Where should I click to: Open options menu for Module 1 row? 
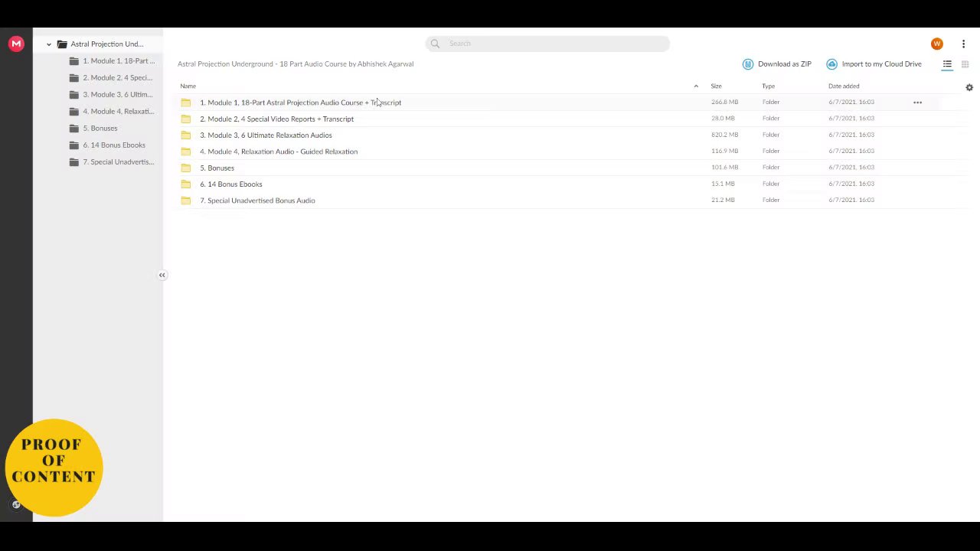(x=917, y=102)
